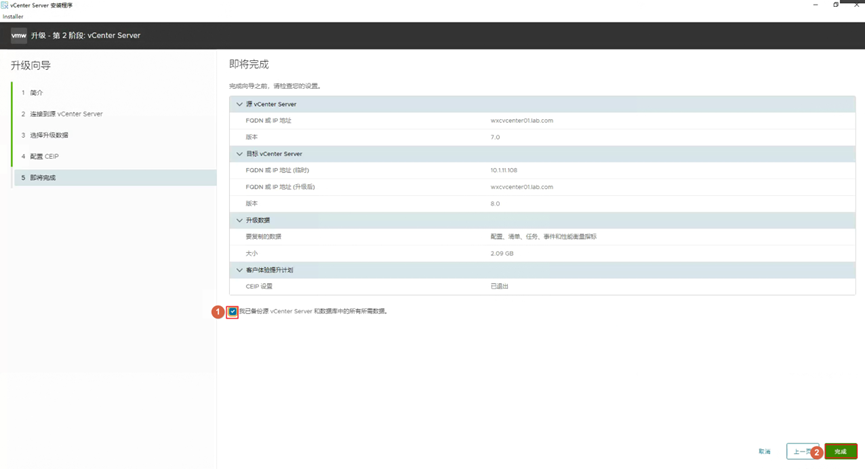Screen dimensions: 865x469
Task: Click the vmw logo in header
Action: click(19, 35)
